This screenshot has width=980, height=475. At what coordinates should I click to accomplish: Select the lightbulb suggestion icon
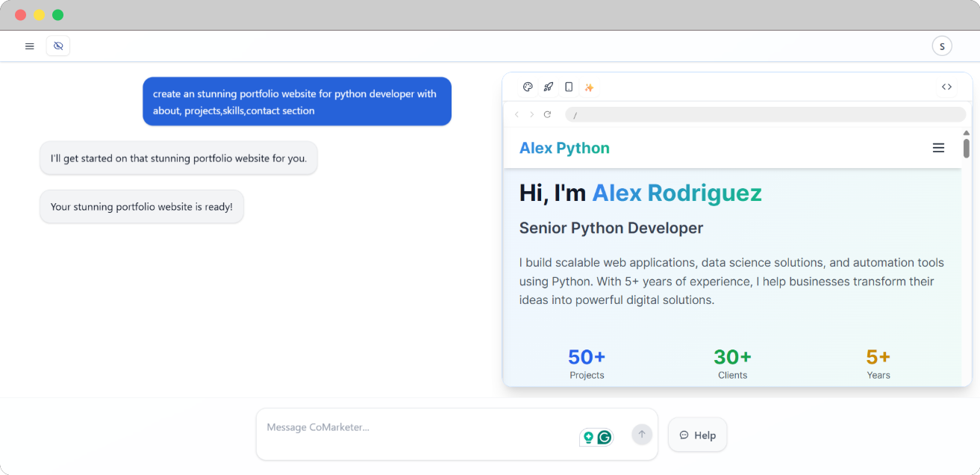(587, 437)
